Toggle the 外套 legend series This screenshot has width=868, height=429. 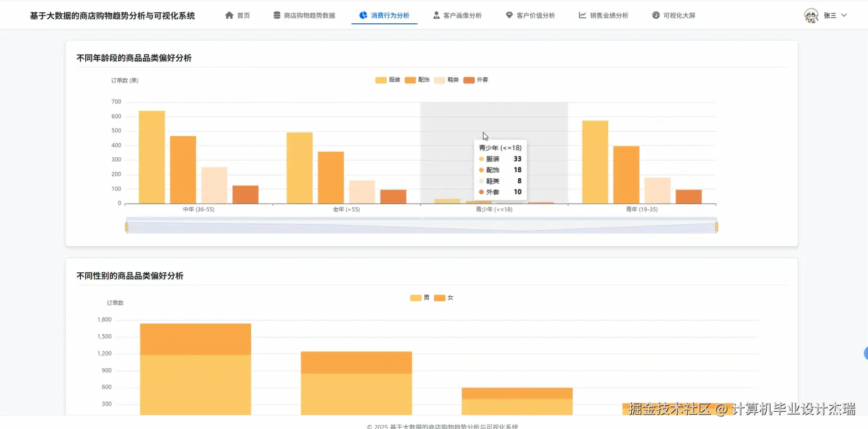point(476,80)
